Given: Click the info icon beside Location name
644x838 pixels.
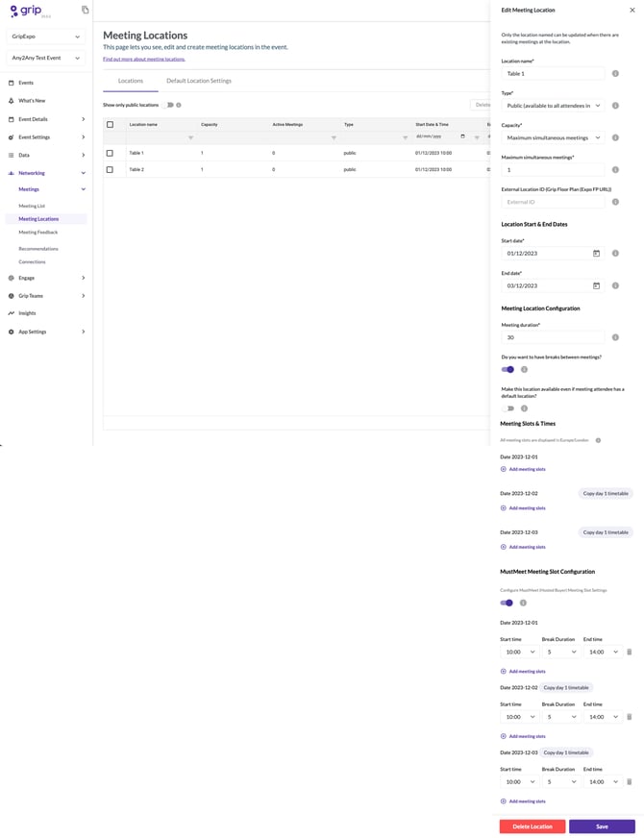Looking at the screenshot, I should pos(615,73).
